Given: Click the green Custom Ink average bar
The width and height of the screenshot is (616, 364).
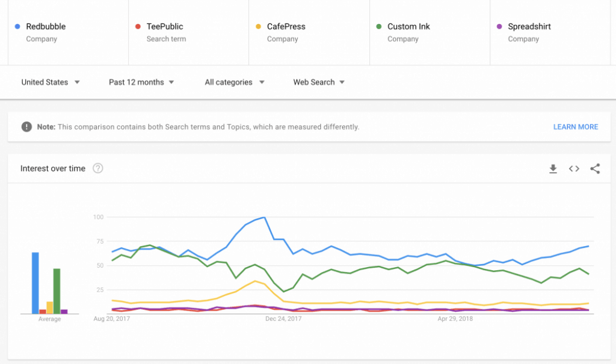Looking at the screenshot, I should (x=57, y=291).
